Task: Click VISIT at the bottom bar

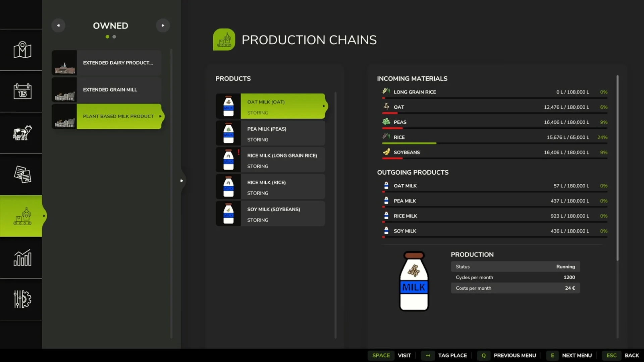Action: point(404,355)
